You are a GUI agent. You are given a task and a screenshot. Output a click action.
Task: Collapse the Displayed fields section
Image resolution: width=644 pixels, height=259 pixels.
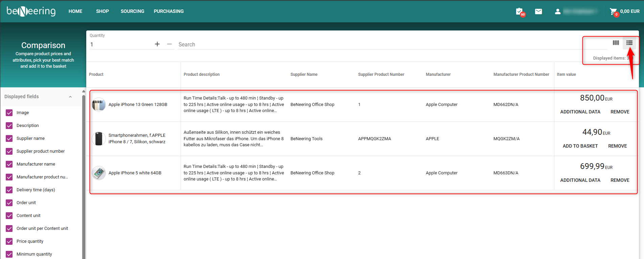(x=70, y=97)
